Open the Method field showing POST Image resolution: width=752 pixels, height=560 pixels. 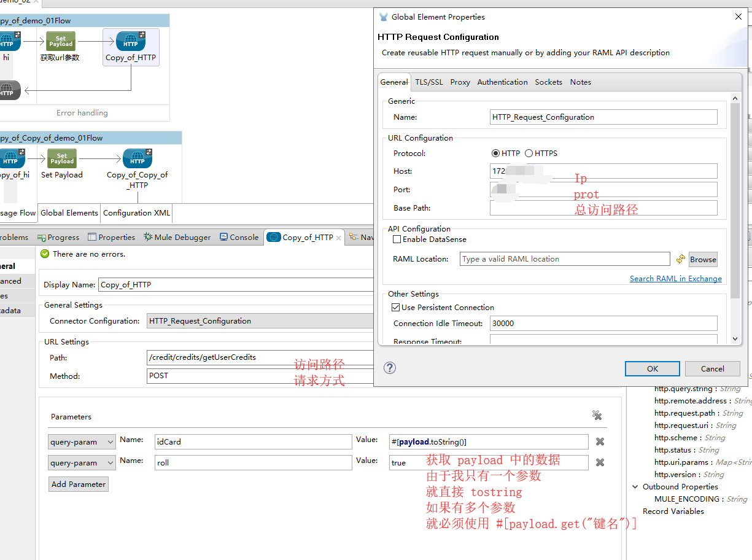[260, 376]
